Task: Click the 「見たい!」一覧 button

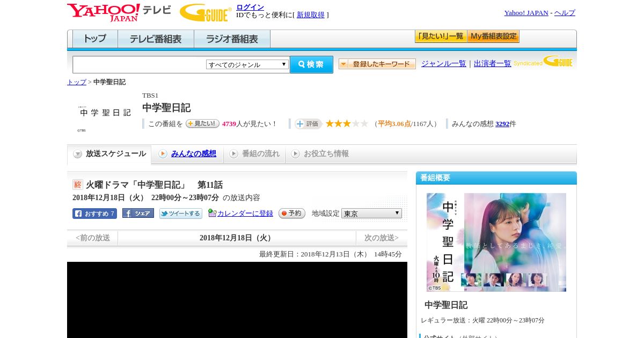Action: (x=441, y=36)
